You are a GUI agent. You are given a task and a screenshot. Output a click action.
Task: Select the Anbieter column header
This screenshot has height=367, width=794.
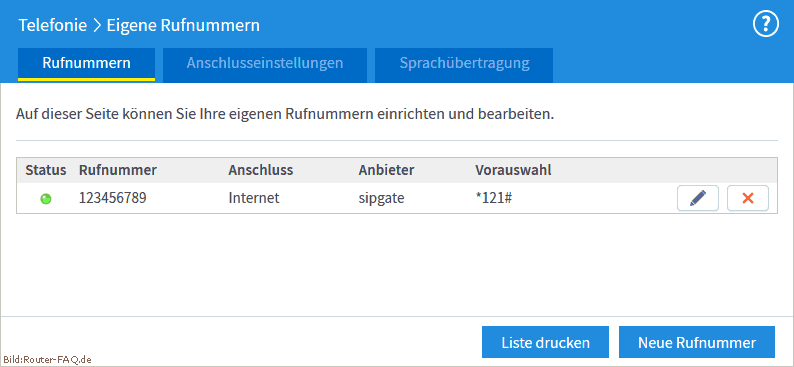tap(386, 171)
